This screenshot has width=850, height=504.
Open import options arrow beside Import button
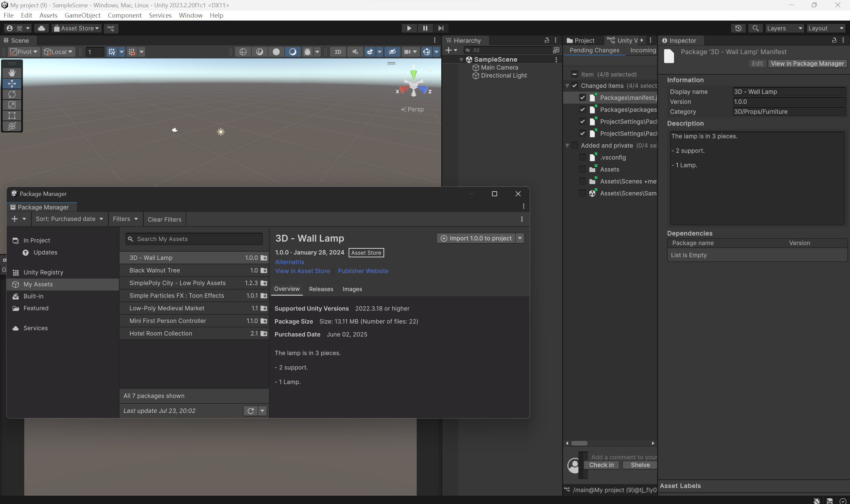[520, 238]
